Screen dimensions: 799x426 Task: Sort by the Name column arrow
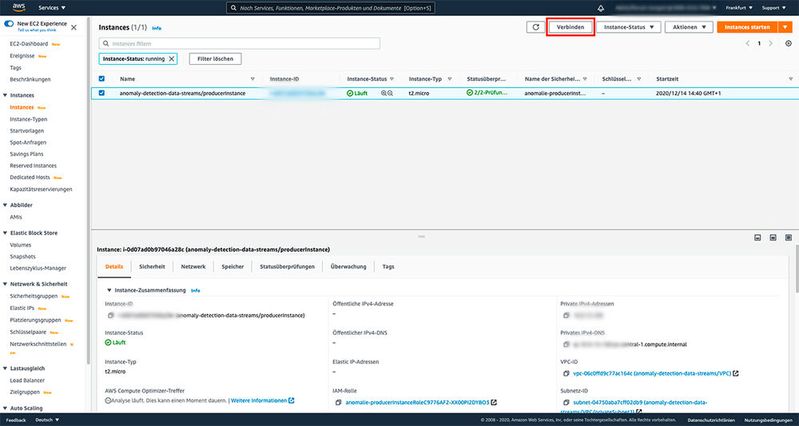[x=253, y=79]
